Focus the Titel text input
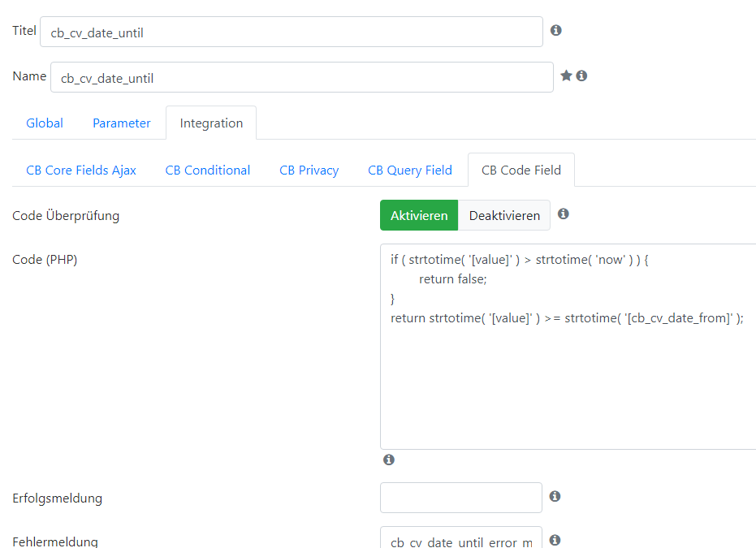 coord(292,32)
